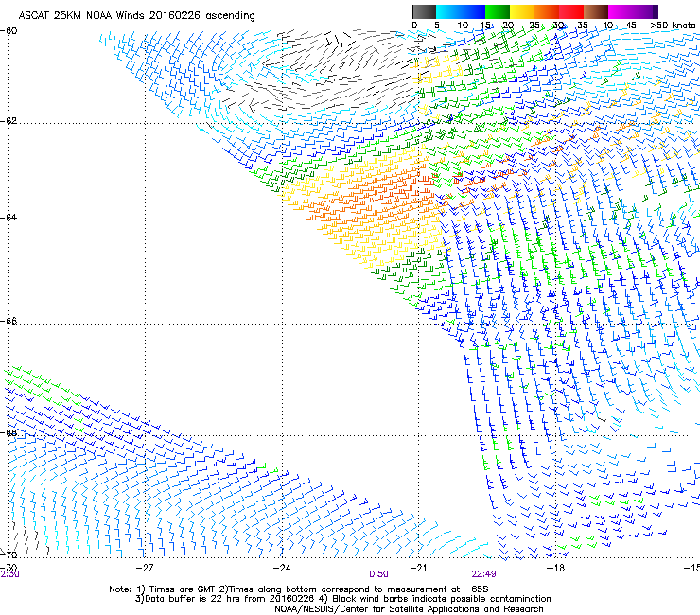700x615 pixels.
Task: Click the '-64' latitude axis label
Action: pyautogui.click(x=9, y=217)
